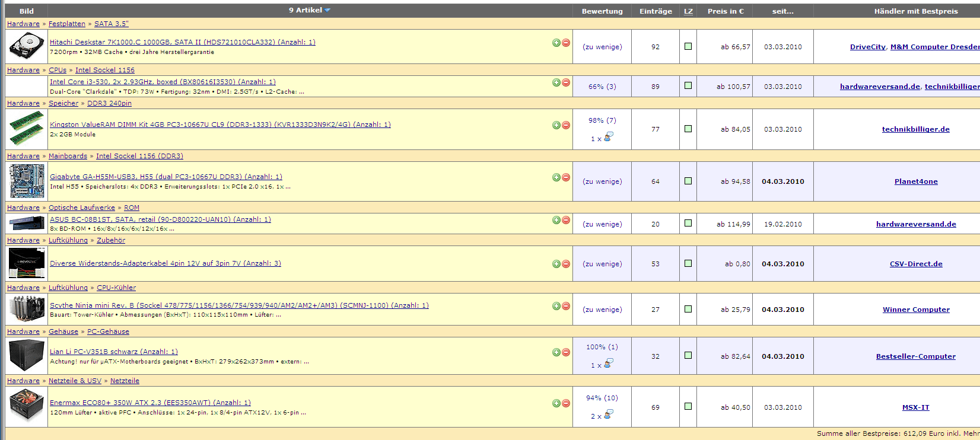The image size is (980, 440).
Task: Open the Intel Core i3-530 product link
Action: tap(163, 82)
